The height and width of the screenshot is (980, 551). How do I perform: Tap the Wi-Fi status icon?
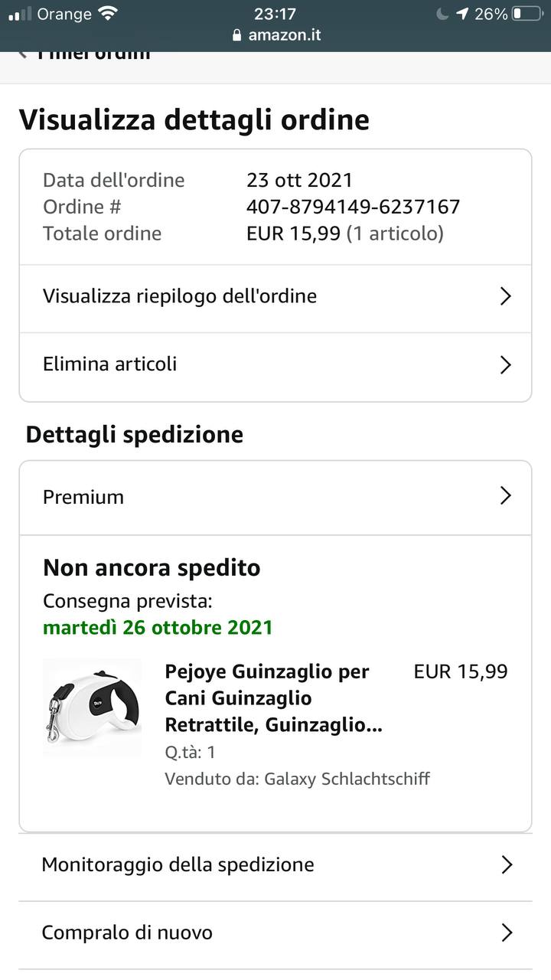click(x=108, y=13)
